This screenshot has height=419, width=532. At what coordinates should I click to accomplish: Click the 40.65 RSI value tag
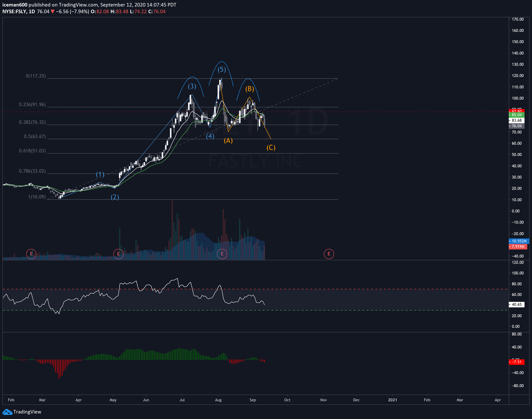pos(517,304)
